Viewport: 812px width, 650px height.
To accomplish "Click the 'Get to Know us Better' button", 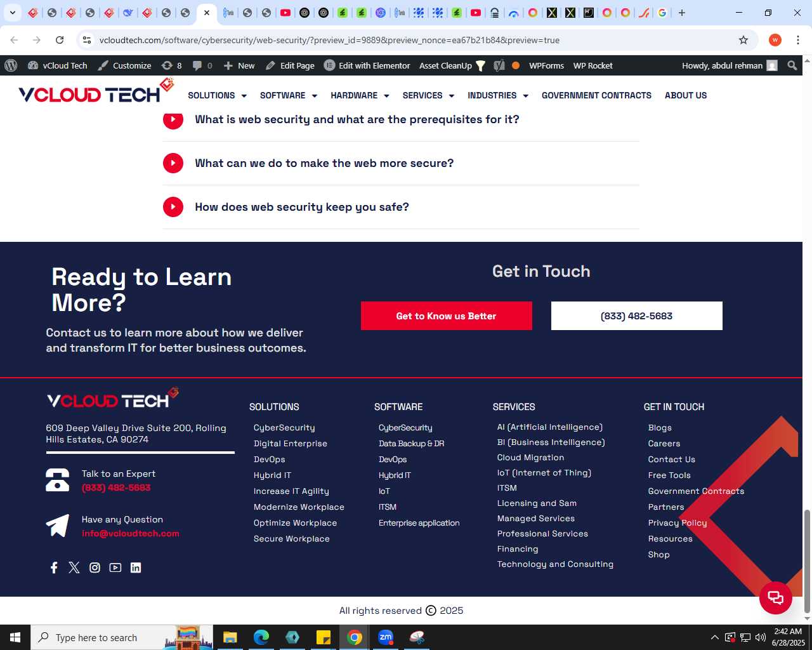I will coord(447,315).
